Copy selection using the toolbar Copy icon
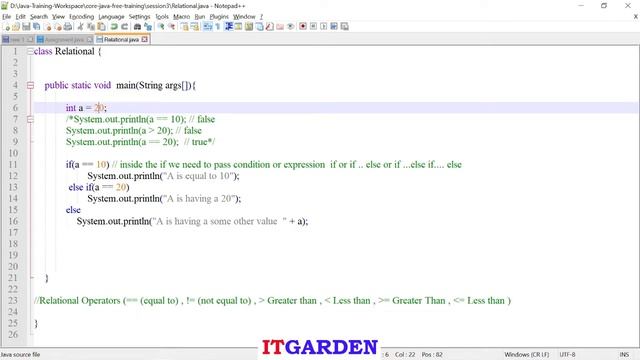 [91, 27]
